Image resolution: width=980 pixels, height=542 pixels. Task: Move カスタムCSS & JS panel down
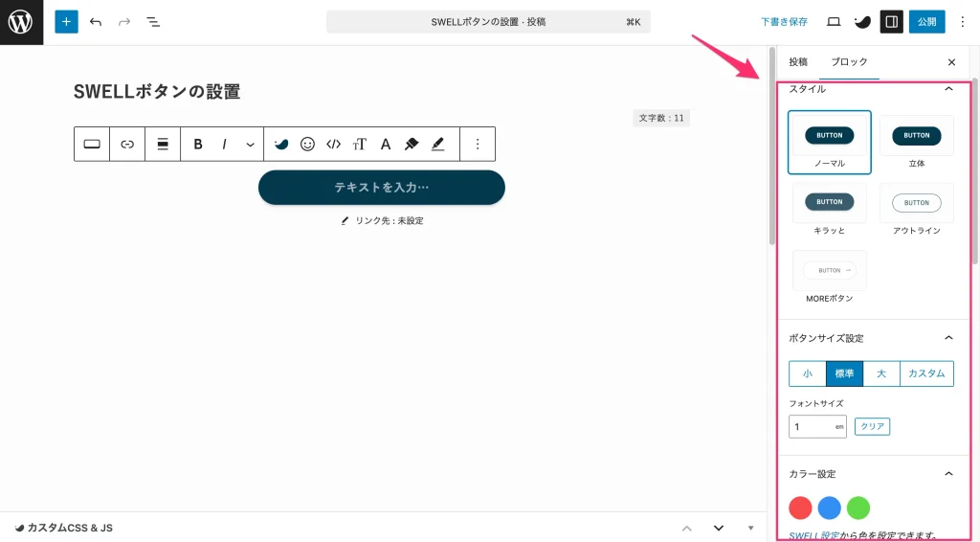[x=719, y=529]
